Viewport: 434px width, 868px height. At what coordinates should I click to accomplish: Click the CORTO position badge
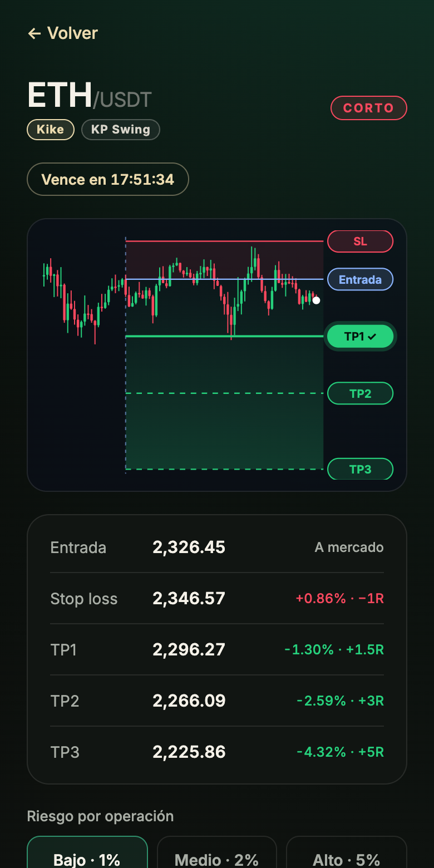pos(369,108)
